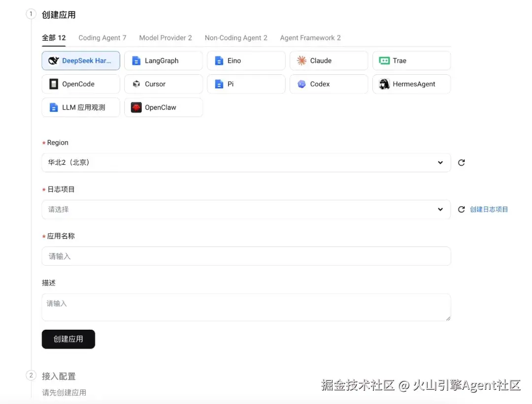Click the Cursor cube icon
Screen dimensions: 532x404
[136, 84]
